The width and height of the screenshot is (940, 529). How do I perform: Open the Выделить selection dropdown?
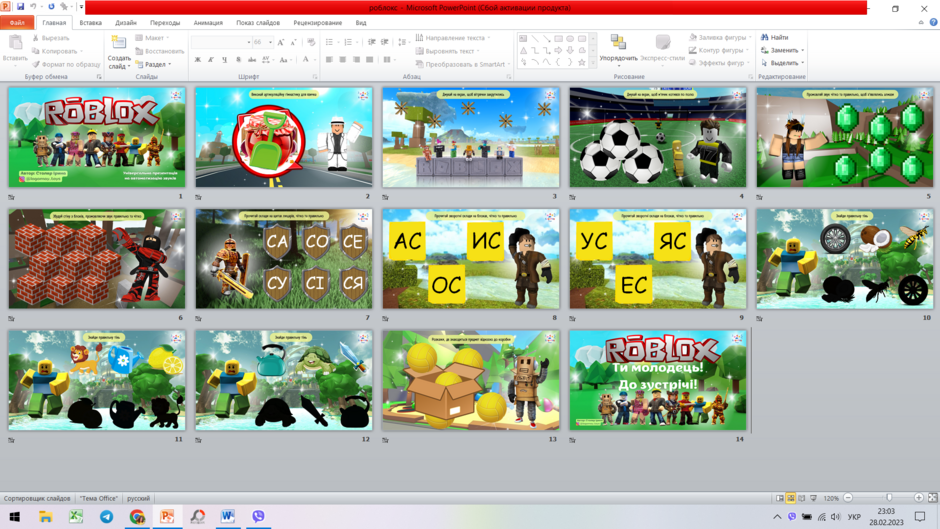782,63
